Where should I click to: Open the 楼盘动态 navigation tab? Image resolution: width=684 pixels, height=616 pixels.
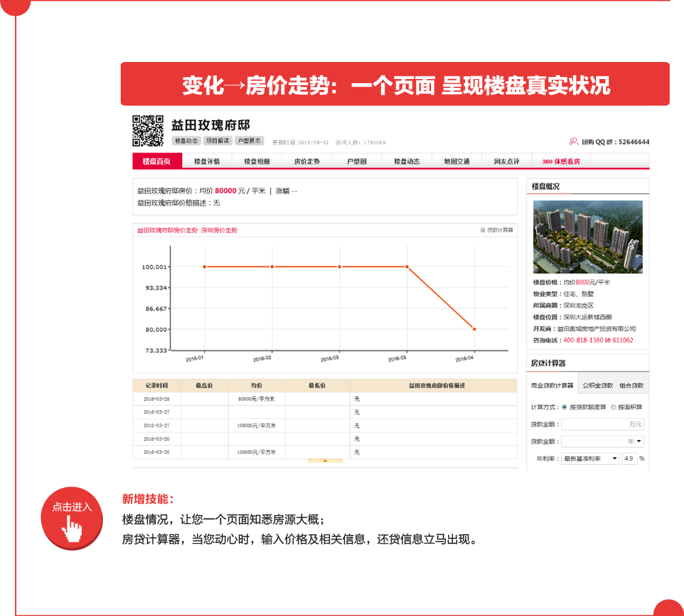(407, 161)
